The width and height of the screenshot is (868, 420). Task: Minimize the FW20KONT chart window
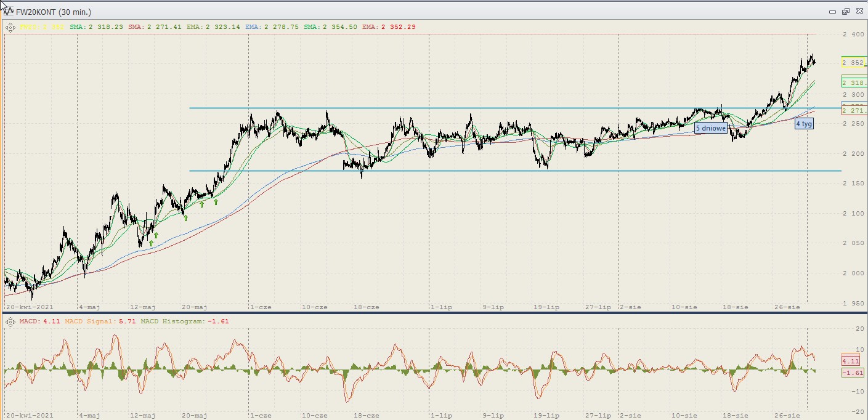click(x=833, y=11)
